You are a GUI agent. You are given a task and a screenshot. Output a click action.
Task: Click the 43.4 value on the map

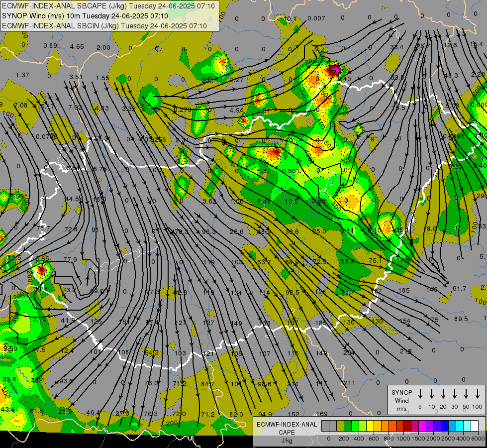(x=7, y=410)
